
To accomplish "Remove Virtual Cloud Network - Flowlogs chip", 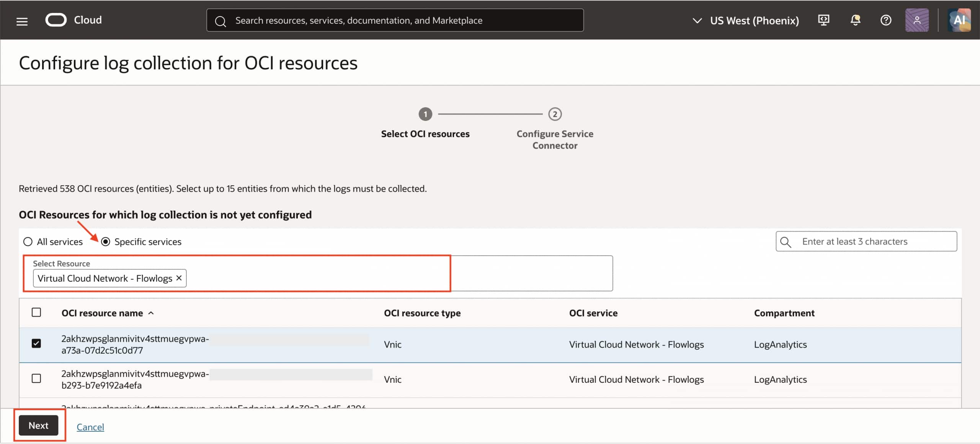I will click(x=179, y=278).
